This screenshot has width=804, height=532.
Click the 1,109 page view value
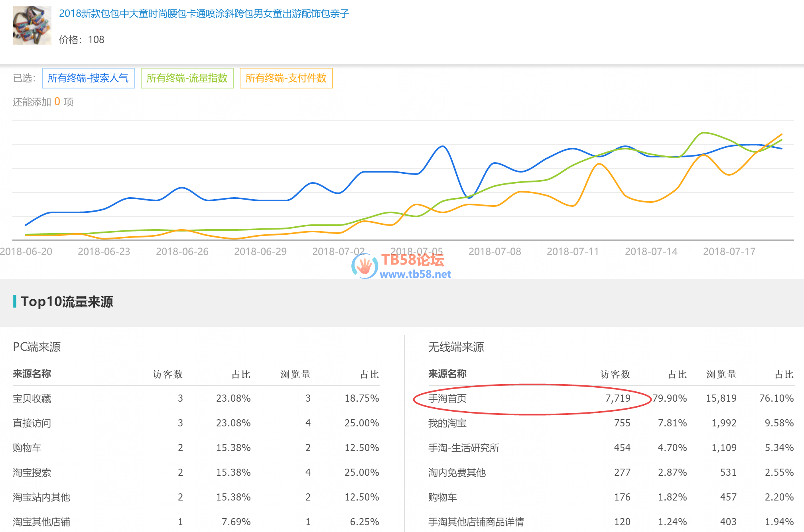pyautogui.click(x=724, y=448)
